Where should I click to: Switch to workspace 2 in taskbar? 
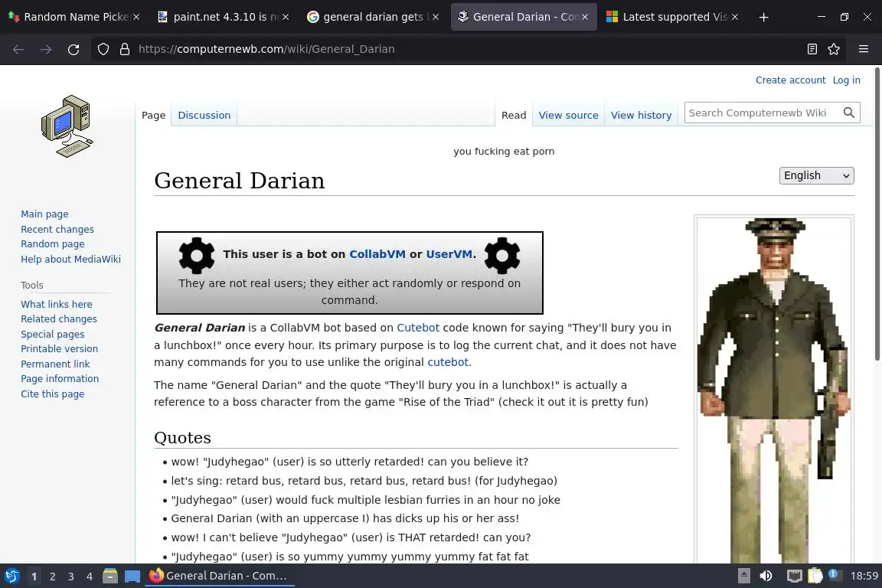[52, 577]
